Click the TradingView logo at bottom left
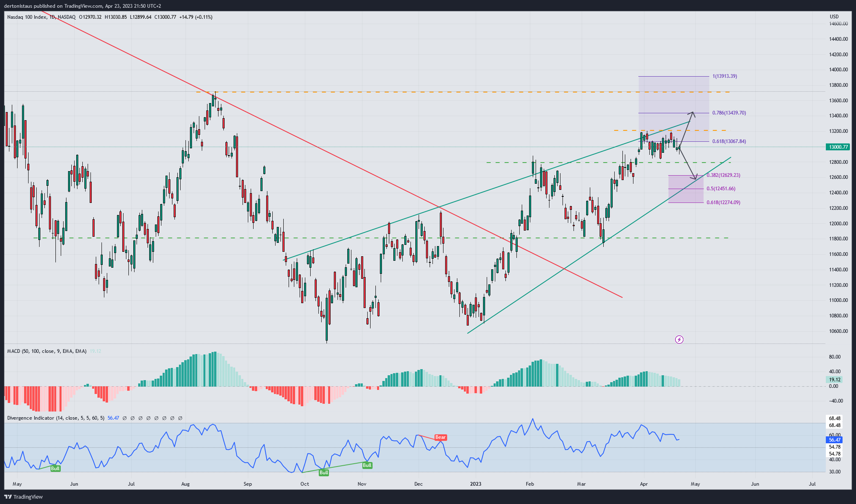The height and width of the screenshot is (504, 856). click(23, 497)
